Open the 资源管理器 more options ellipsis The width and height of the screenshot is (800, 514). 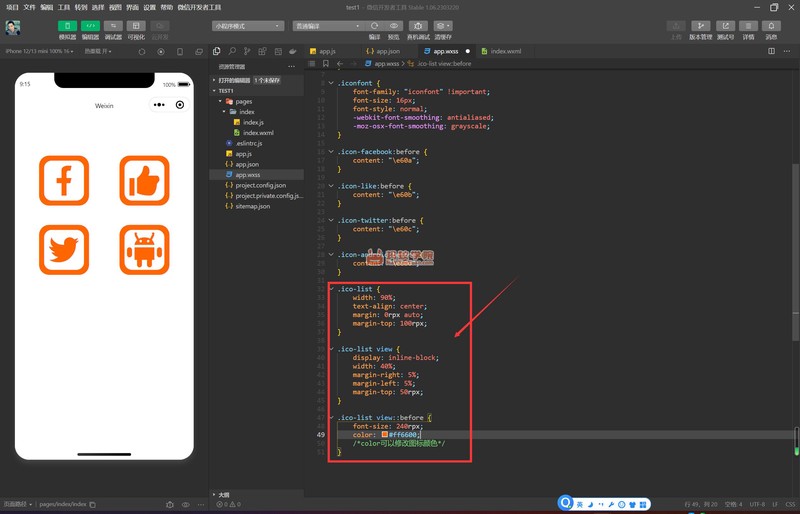point(291,66)
